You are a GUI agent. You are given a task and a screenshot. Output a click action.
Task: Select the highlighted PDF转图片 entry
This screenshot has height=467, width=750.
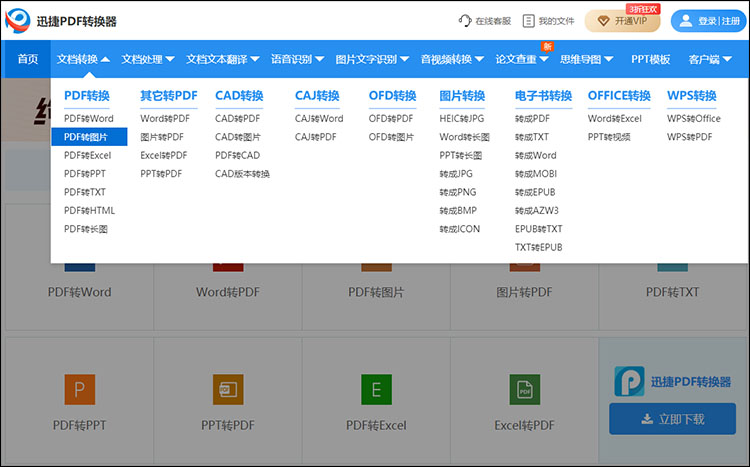coord(89,137)
